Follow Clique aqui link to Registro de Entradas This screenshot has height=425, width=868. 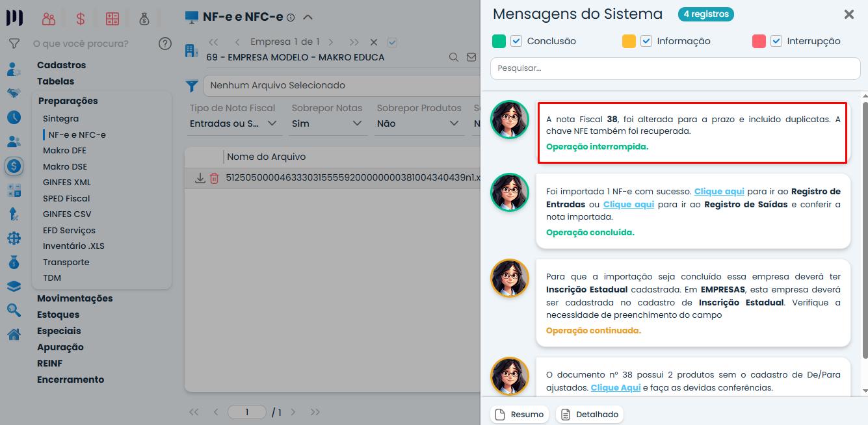(719, 192)
